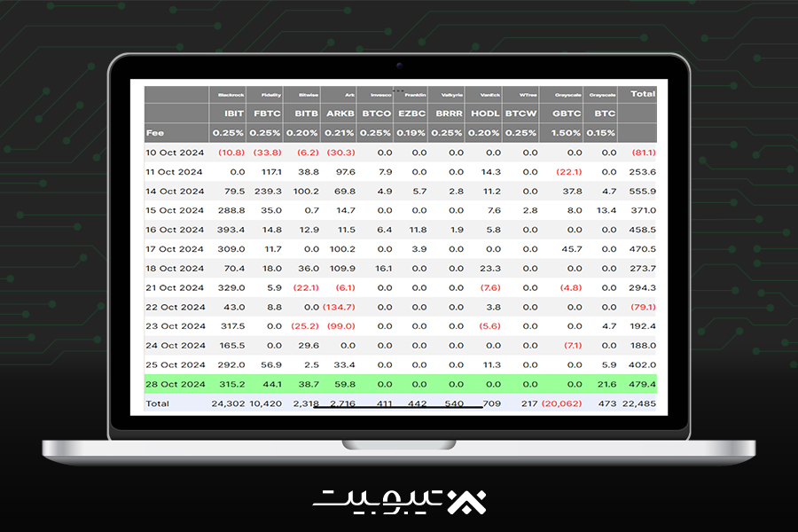The image size is (798, 532).
Task: Select the highlighted 28 Oct 2024 date cell
Action: (x=175, y=384)
